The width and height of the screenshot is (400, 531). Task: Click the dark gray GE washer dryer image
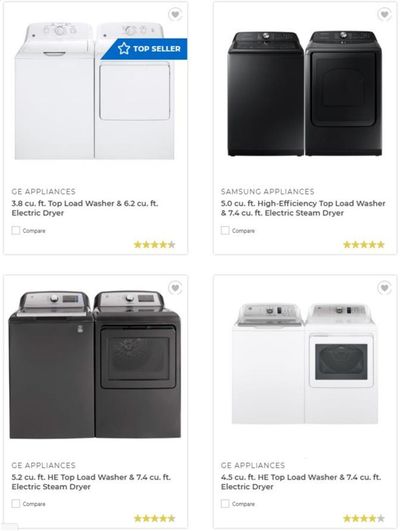coord(94,364)
